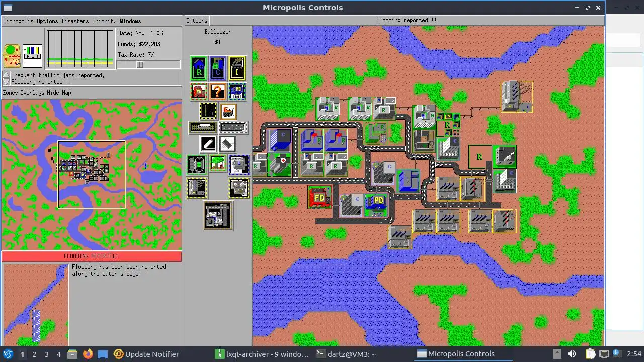Select the Bulldozer tool icon

pos(228,111)
